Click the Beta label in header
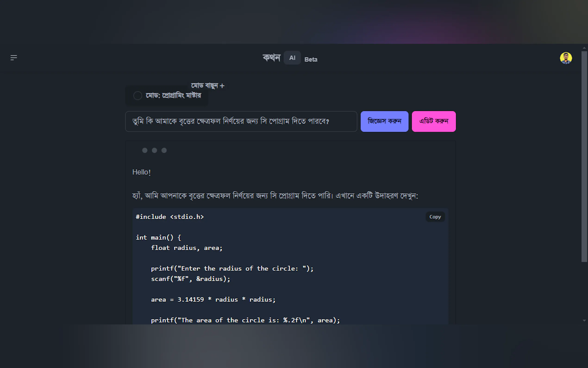 [311, 59]
